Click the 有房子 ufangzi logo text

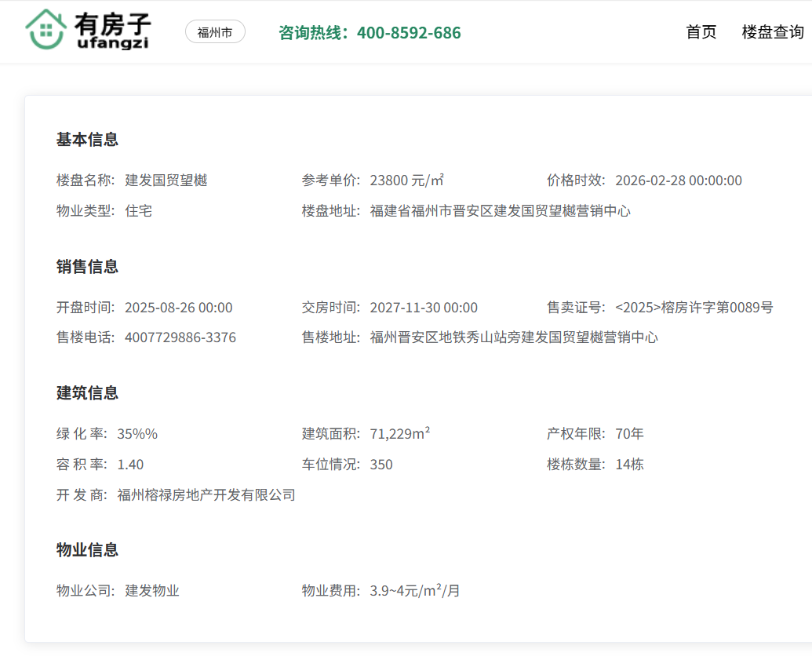click(112, 31)
